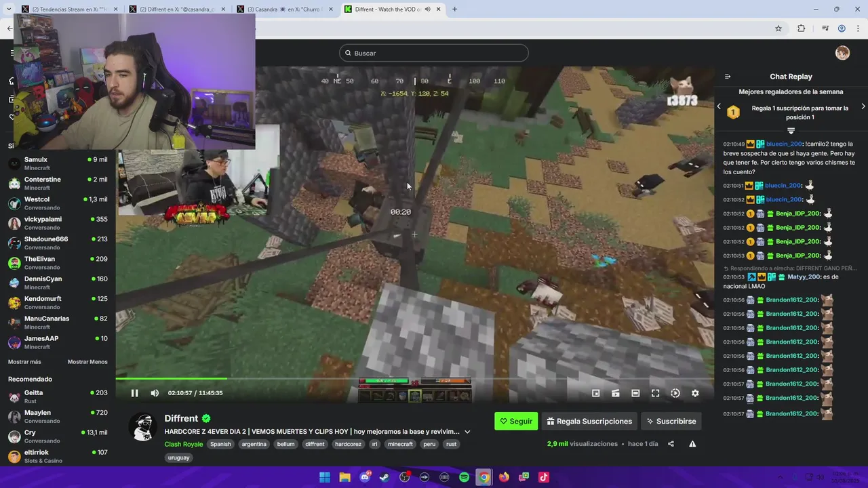Mute audio on the Diffrent VOD tab
This screenshot has height=488, width=868.
point(427,9)
